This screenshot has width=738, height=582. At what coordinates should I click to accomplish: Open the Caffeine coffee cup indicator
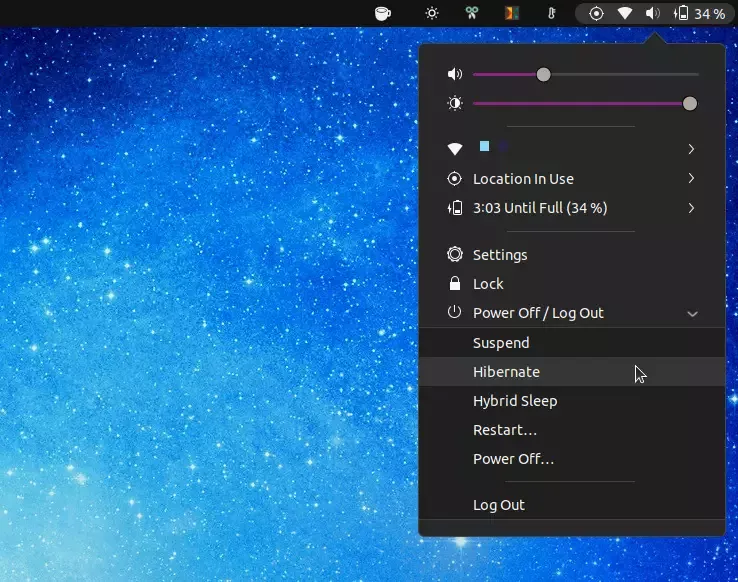pos(383,13)
